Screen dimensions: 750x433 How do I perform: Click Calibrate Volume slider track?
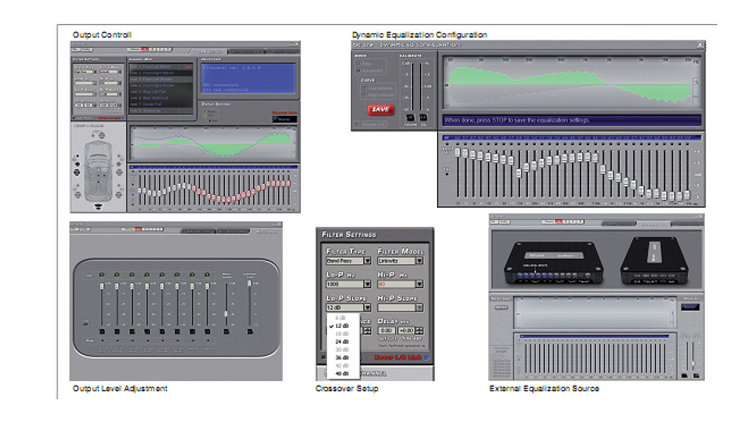(x=412, y=86)
